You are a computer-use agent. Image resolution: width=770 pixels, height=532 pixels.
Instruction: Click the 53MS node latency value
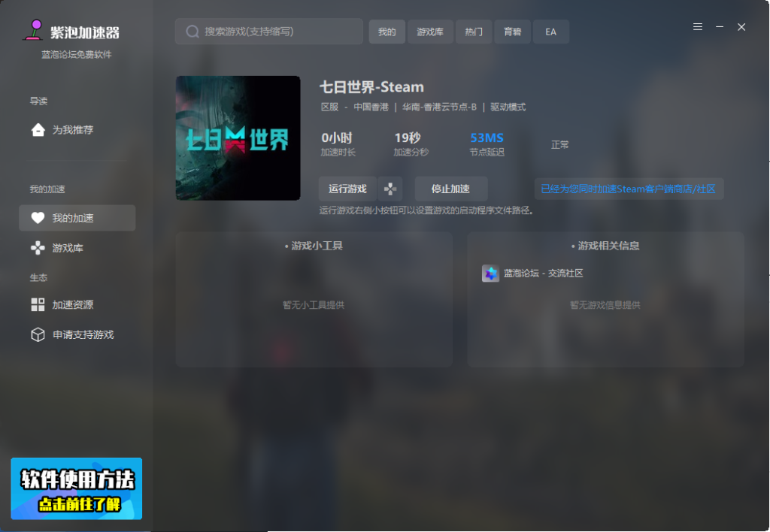point(487,138)
